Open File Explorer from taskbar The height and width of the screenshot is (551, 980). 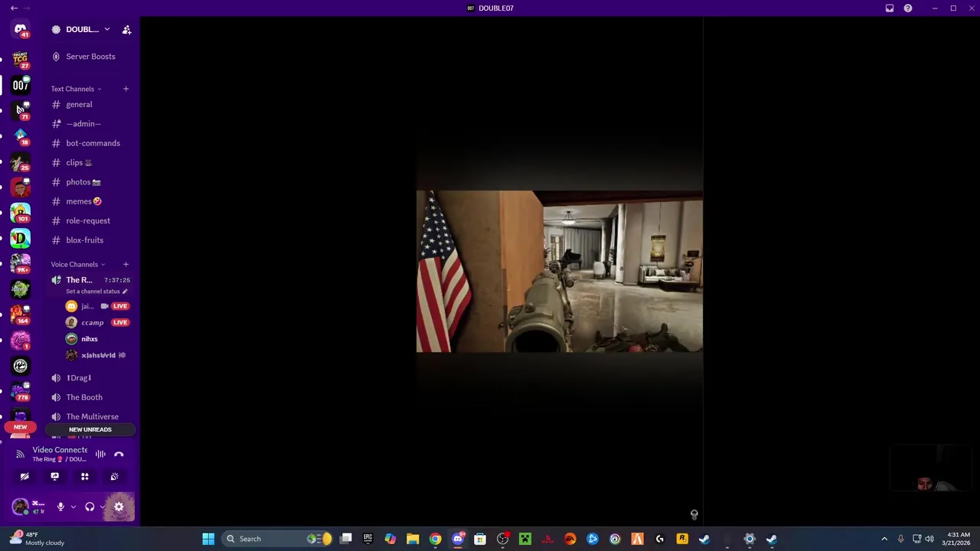[413, 539]
